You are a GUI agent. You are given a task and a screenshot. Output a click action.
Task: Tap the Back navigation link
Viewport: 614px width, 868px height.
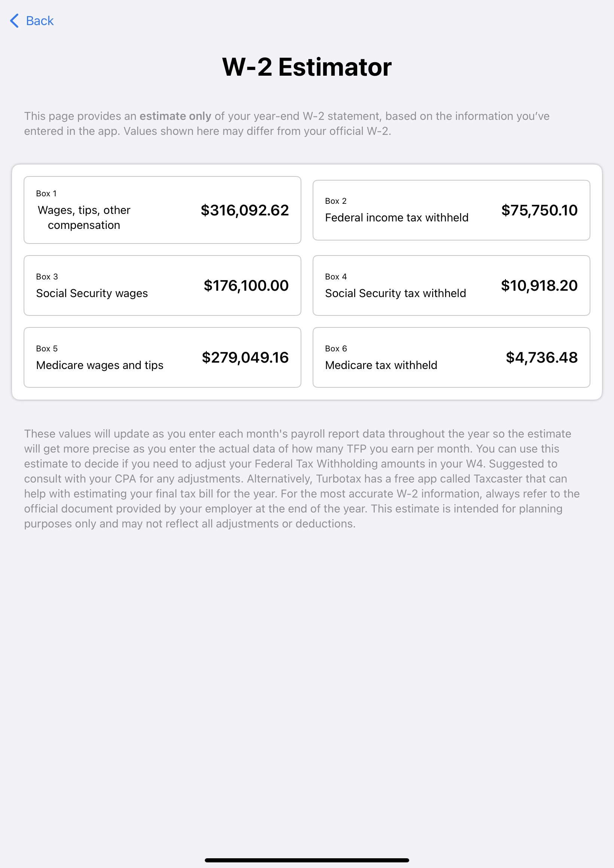[39, 21]
